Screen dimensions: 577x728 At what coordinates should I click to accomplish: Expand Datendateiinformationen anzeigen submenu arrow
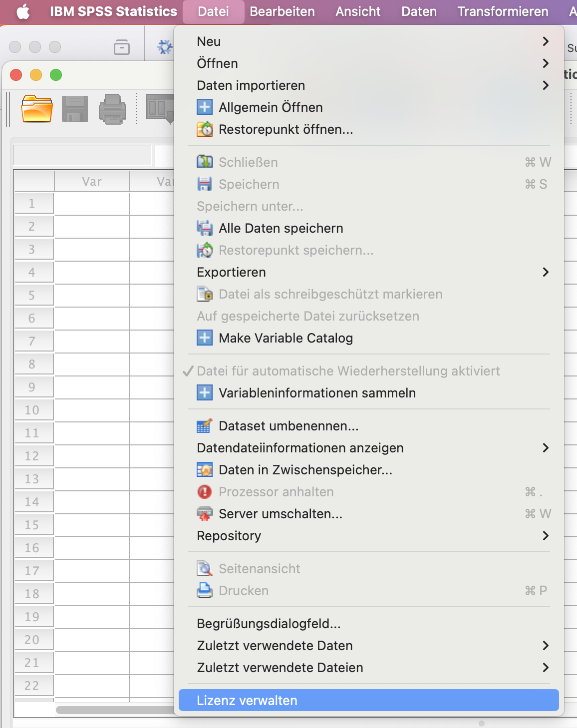(546, 448)
